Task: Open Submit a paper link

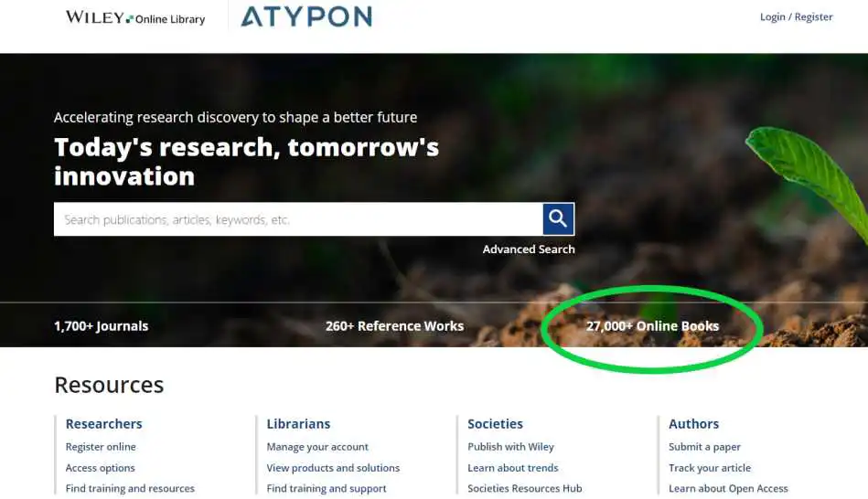Action: click(x=704, y=446)
